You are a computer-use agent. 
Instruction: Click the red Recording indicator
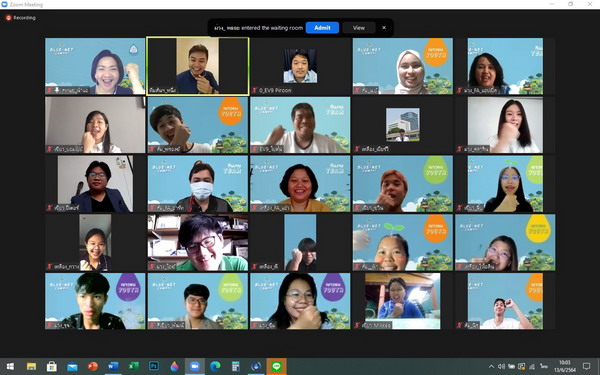click(x=21, y=18)
